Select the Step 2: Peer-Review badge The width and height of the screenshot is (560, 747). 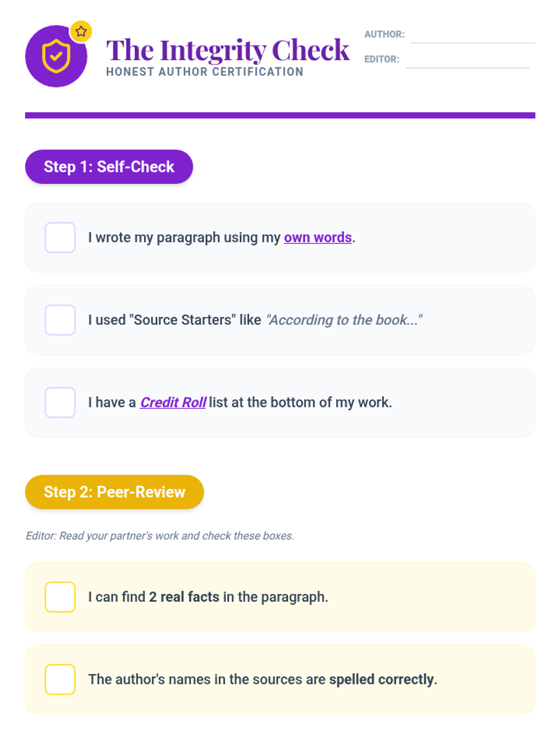click(115, 492)
